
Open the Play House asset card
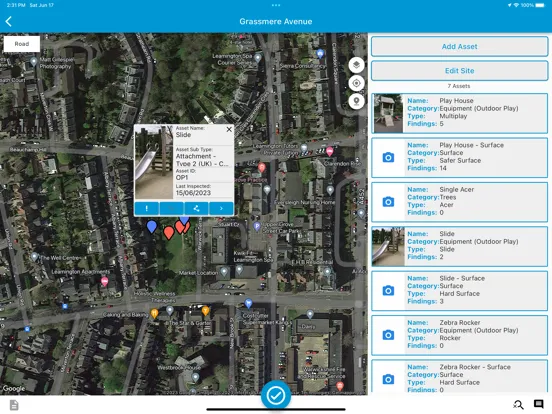(x=459, y=113)
